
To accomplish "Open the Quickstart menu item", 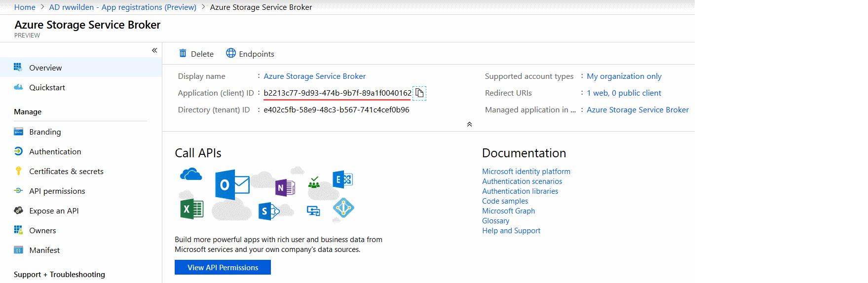I will 81,87.
